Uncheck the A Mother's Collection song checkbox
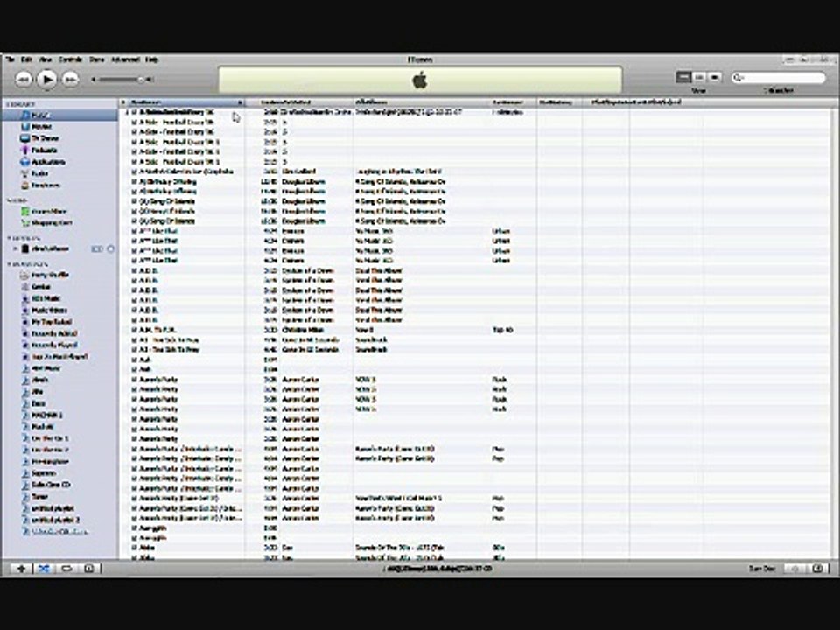840x630 pixels. point(135,172)
